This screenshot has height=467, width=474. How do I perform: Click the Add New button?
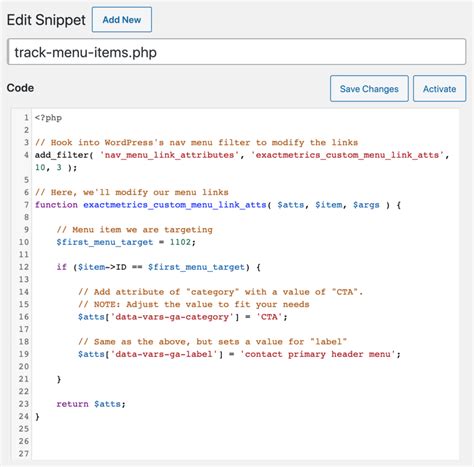click(x=122, y=20)
